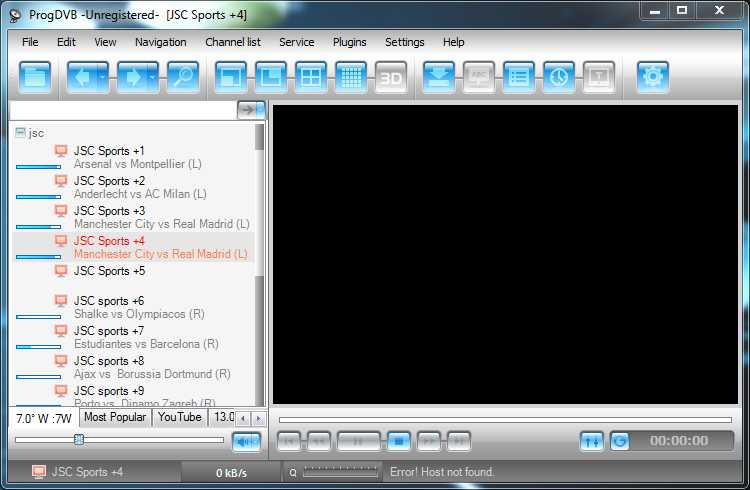Click the Shalke vs Olympiacos (R) text
This screenshot has height=490, width=750.
pyautogui.click(x=139, y=314)
